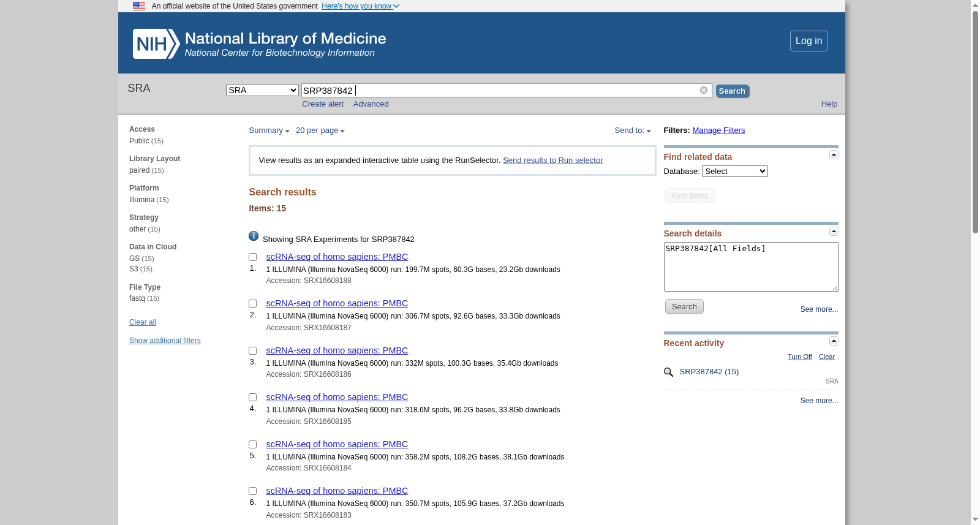Filter by fastq file type
Viewport: 980px width, 525px height.
(137, 298)
